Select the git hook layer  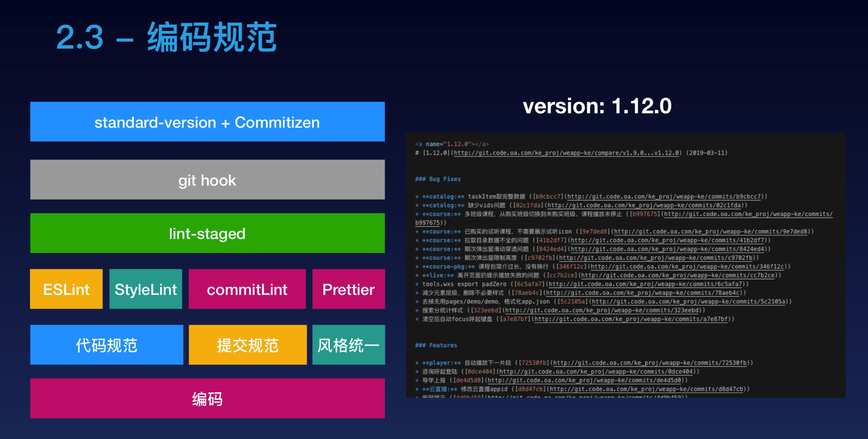(207, 180)
